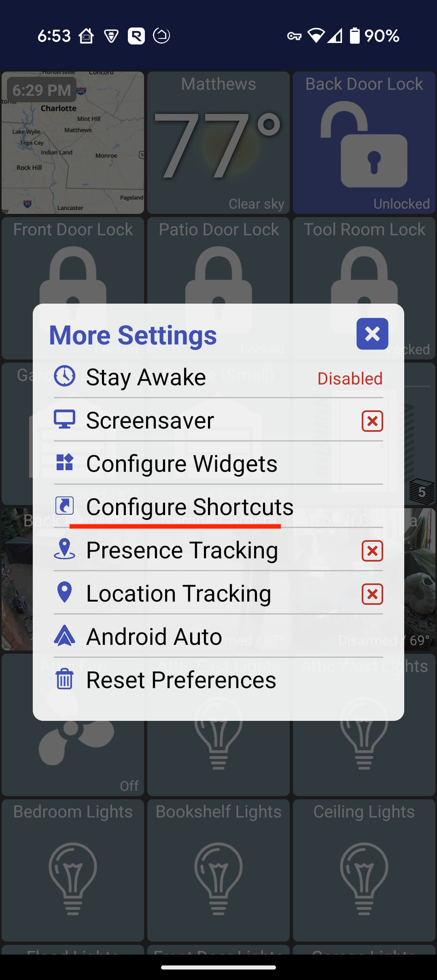Click the Stay Awake clock icon
The image size is (437, 980).
65,376
